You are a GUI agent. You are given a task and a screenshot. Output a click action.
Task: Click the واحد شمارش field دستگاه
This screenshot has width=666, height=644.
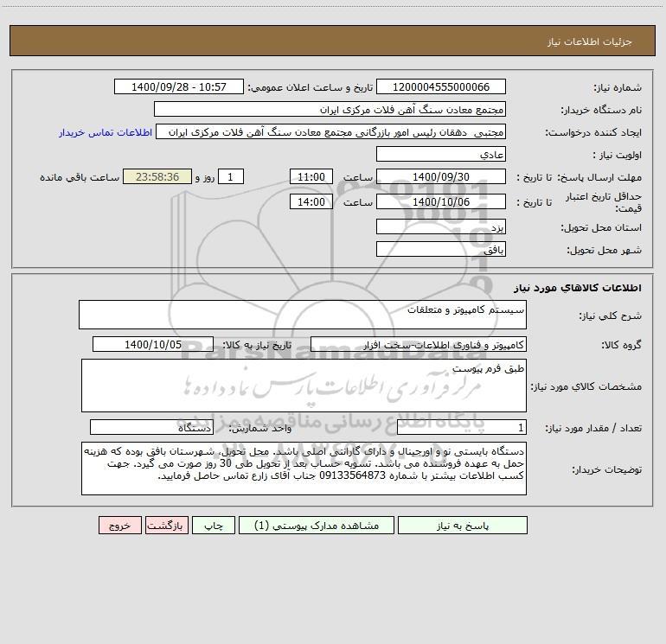[151, 428]
